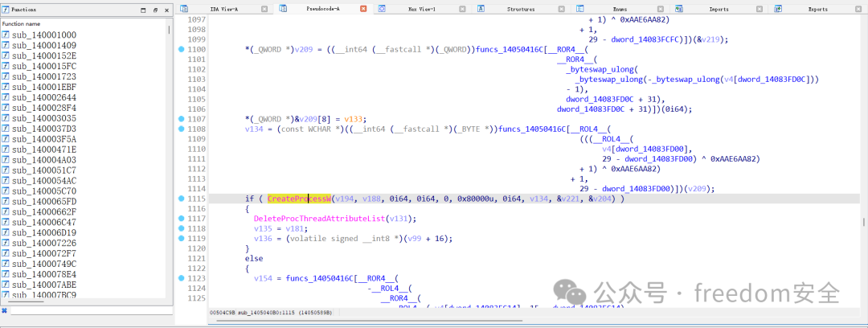Click the Functions panel title icon
Image resolution: width=868 pixels, height=328 pixels.
(6, 10)
